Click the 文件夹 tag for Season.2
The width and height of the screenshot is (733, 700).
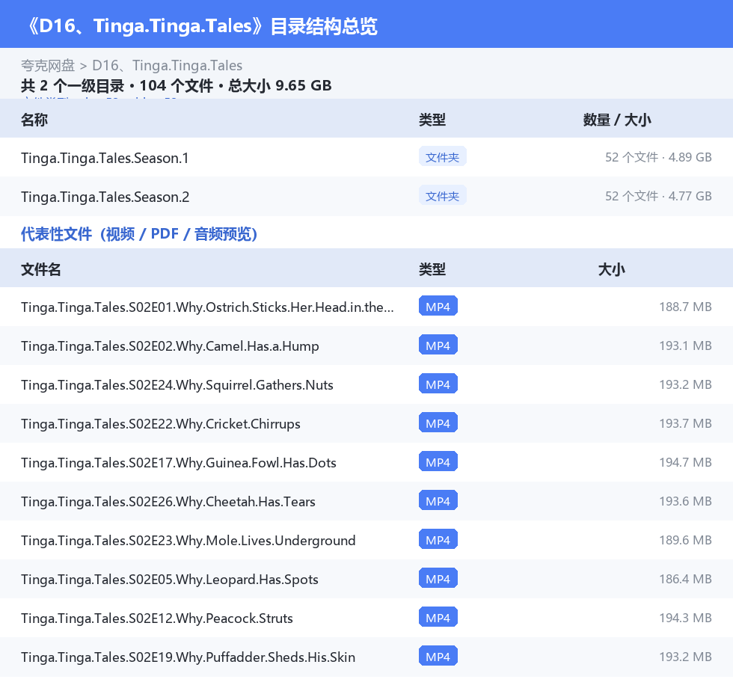tap(442, 196)
